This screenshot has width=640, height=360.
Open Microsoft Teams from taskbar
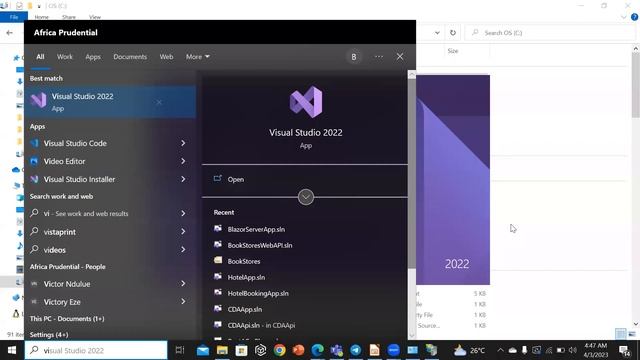[x=337, y=350]
